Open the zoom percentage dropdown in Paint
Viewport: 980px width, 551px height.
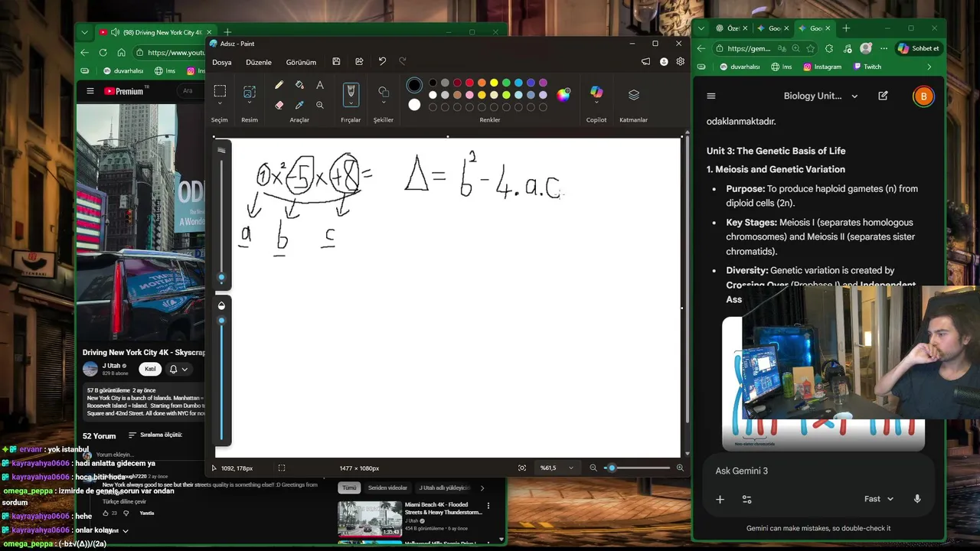570,468
